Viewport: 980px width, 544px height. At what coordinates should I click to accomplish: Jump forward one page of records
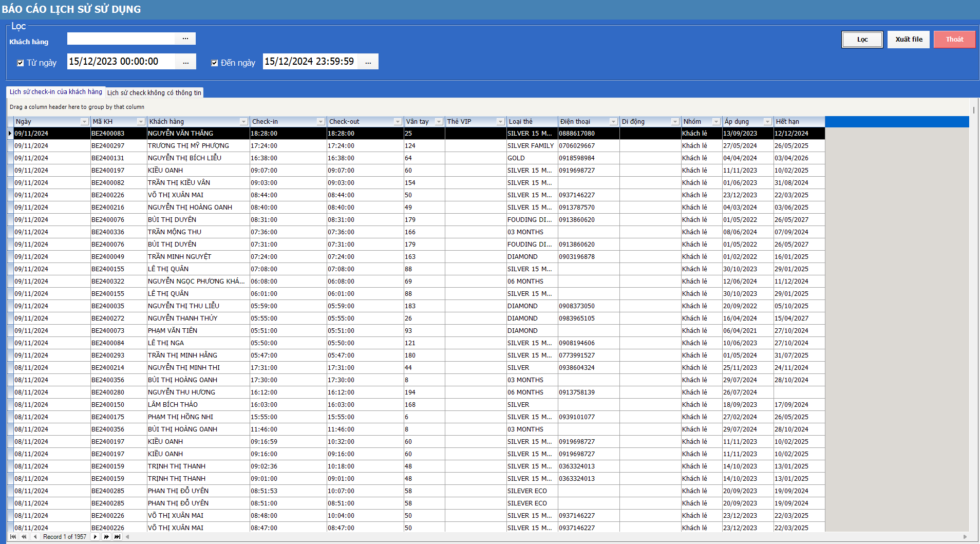106,537
